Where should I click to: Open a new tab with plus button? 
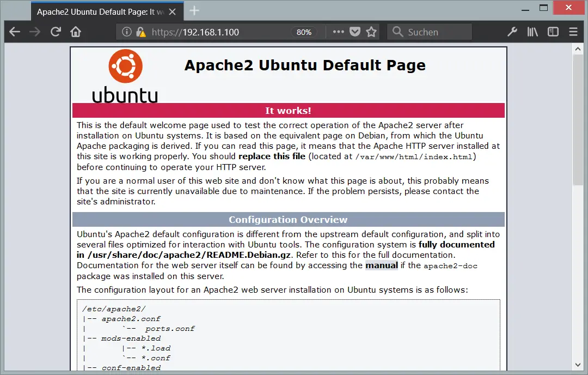pyautogui.click(x=194, y=11)
